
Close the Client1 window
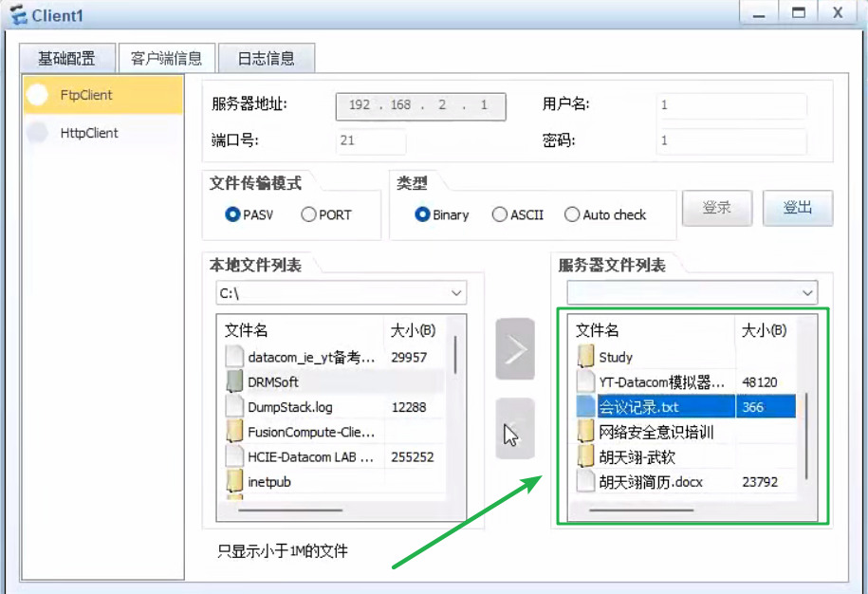pyautogui.click(x=838, y=12)
